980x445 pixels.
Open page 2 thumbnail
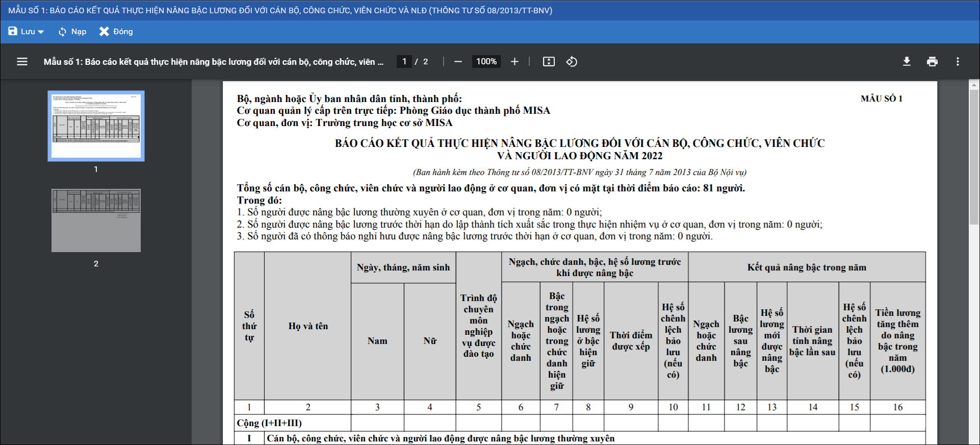point(96,220)
